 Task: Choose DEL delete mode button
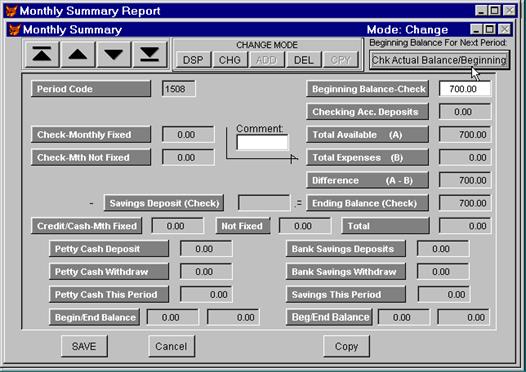tap(304, 60)
